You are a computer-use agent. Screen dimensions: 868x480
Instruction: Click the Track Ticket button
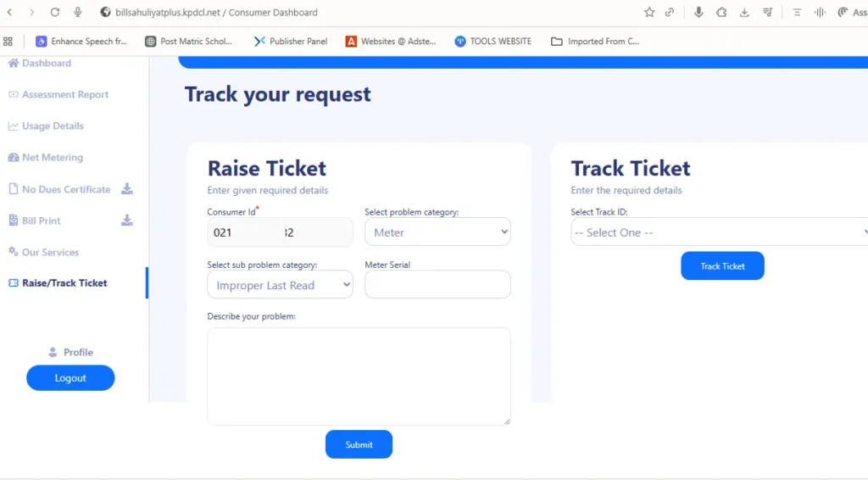(722, 266)
